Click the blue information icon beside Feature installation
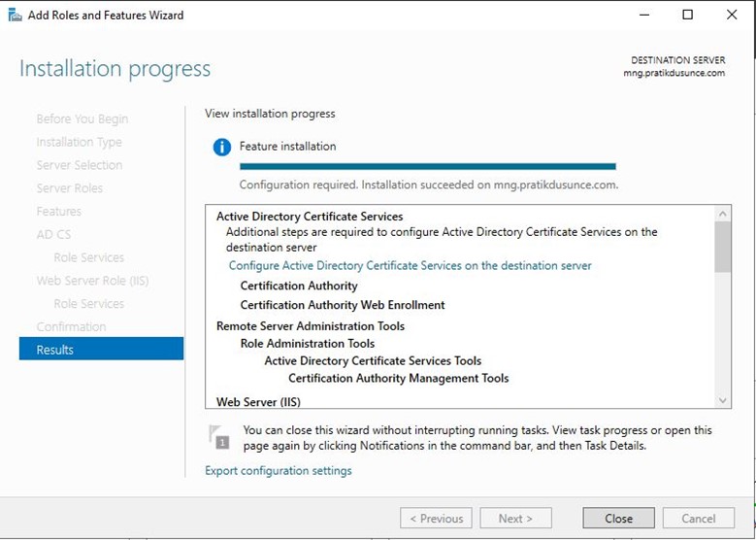The image size is (756, 540). (x=222, y=147)
